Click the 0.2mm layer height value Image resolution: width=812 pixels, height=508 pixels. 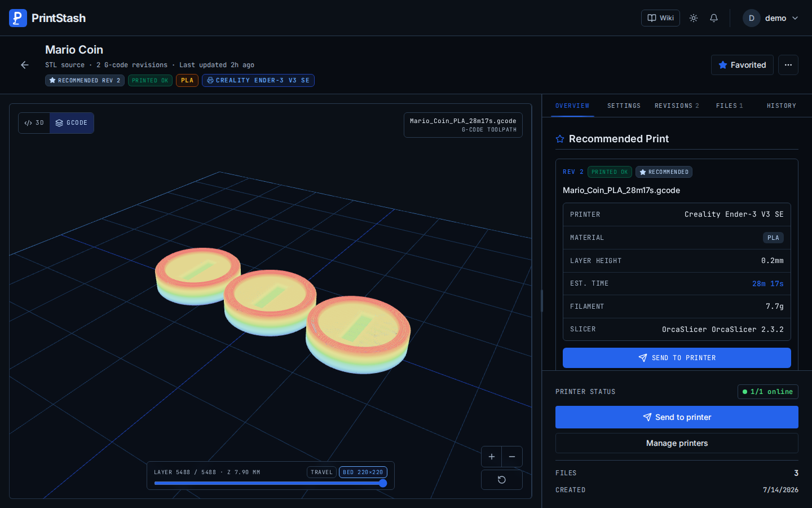[773, 261]
